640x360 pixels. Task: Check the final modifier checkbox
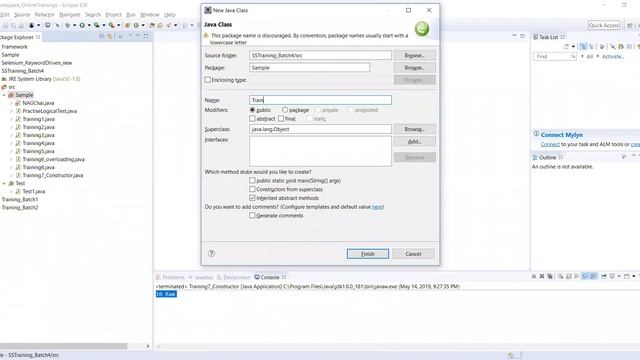coord(281,118)
